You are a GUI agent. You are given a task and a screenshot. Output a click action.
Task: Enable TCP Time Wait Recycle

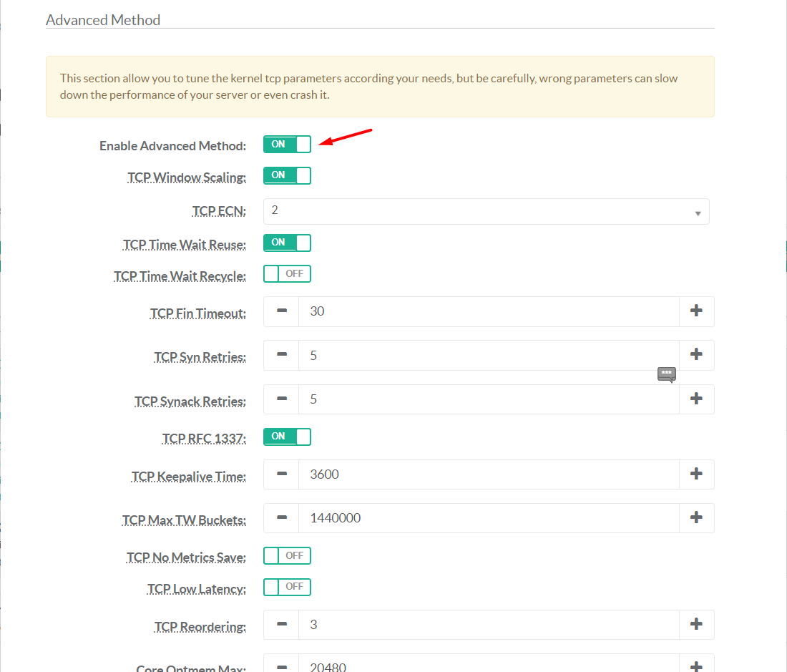tap(287, 274)
